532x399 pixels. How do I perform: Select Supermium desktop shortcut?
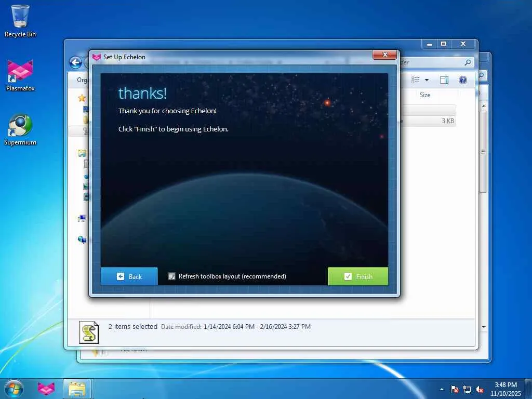point(20,129)
